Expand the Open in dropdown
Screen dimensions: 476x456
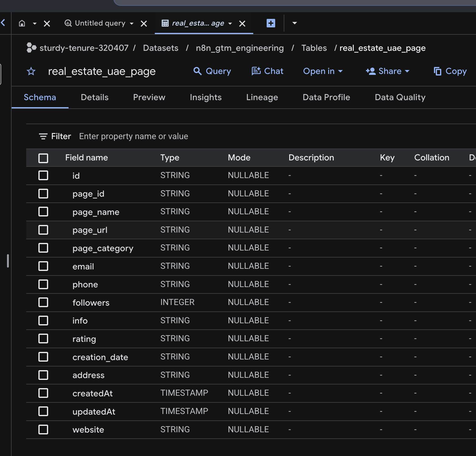(323, 71)
